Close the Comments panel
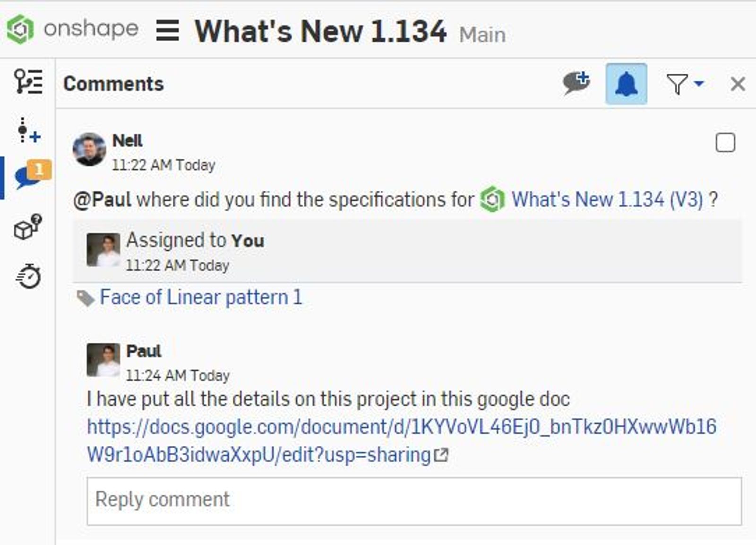756x545 pixels. pyautogui.click(x=738, y=84)
